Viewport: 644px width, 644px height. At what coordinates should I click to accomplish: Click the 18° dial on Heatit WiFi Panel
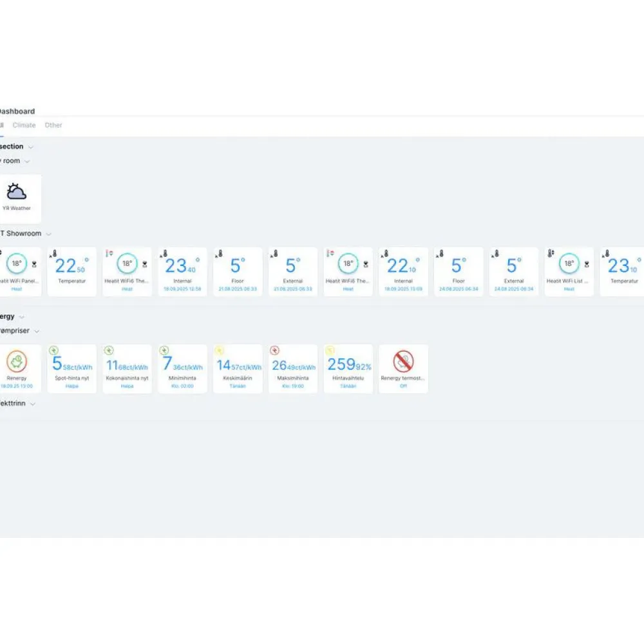coord(17,263)
